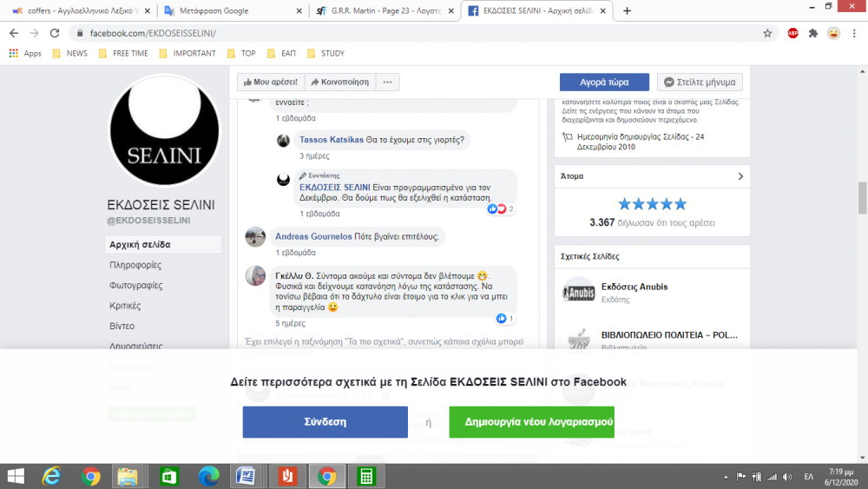Open ΕΚΔΟΣΕΙΣ ΣΕΛΙΝΙ reply author link
The height and width of the screenshot is (489, 868).
(335, 188)
